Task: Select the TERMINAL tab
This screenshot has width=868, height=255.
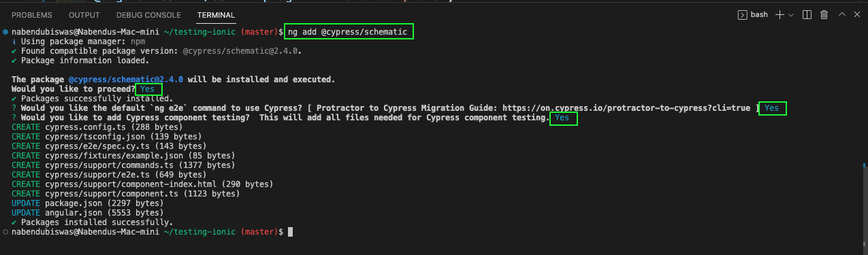Action: click(216, 15)
